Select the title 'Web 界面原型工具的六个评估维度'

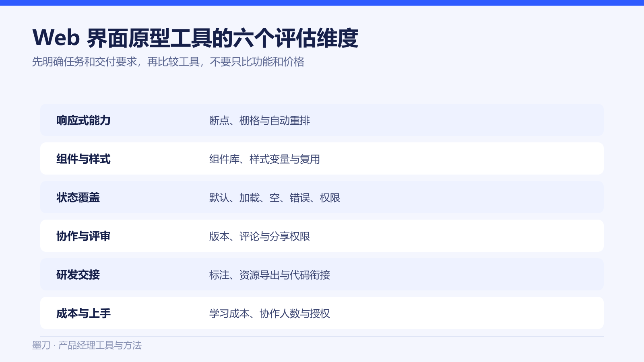click(x=195, y=38)
